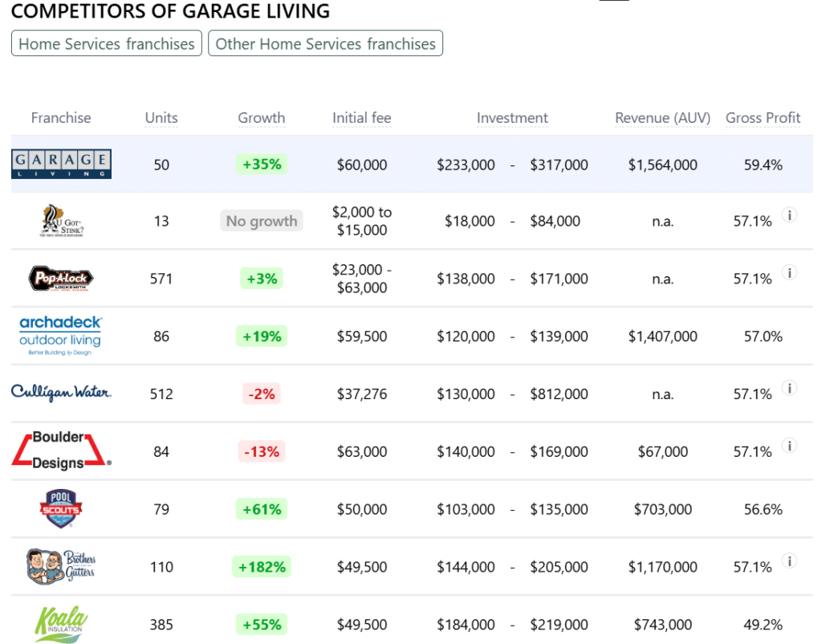Click info icon in Brothers Gutters row
Screen dimensions: 822x644
pos(790,561)
